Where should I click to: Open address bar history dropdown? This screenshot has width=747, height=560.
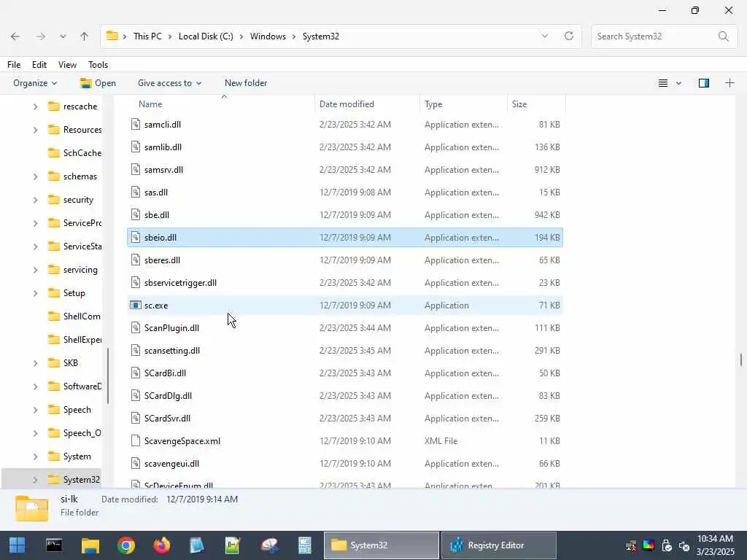[544, 36]
